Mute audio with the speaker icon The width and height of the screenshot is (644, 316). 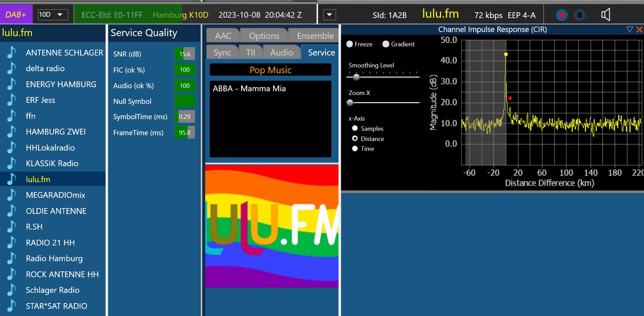click(606, 15)
